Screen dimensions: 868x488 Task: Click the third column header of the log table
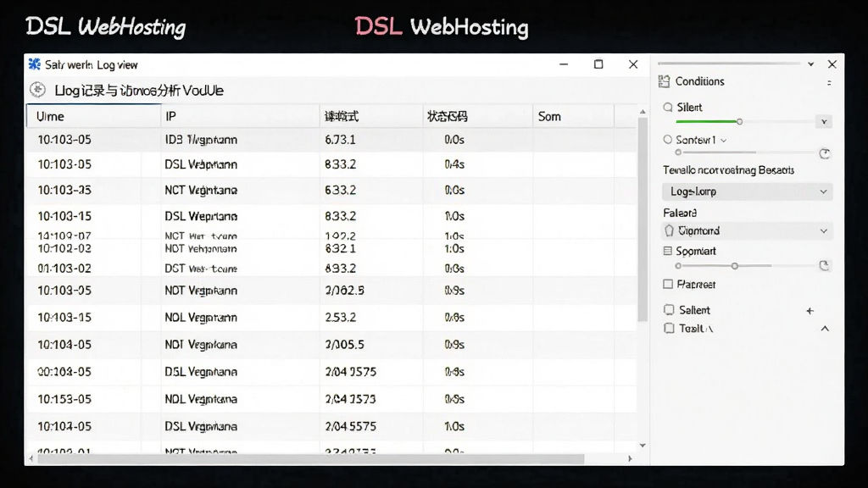371,116
